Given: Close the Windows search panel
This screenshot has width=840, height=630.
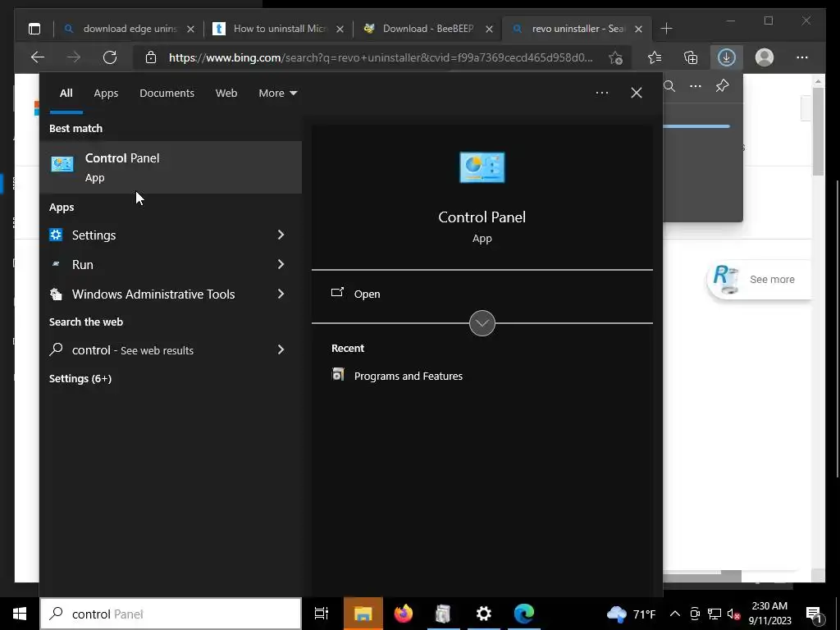Looking at the screenshot, I should tap(637, 93).
